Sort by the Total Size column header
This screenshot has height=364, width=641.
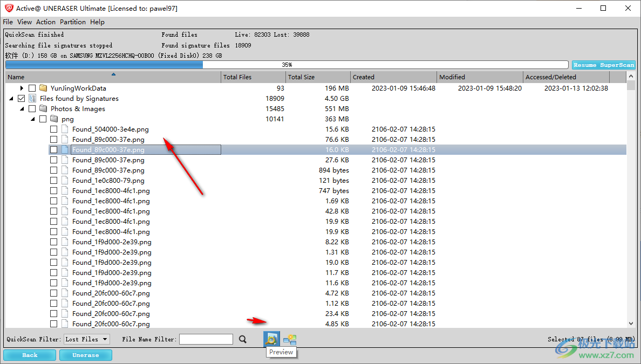click(x=318, y=77)
